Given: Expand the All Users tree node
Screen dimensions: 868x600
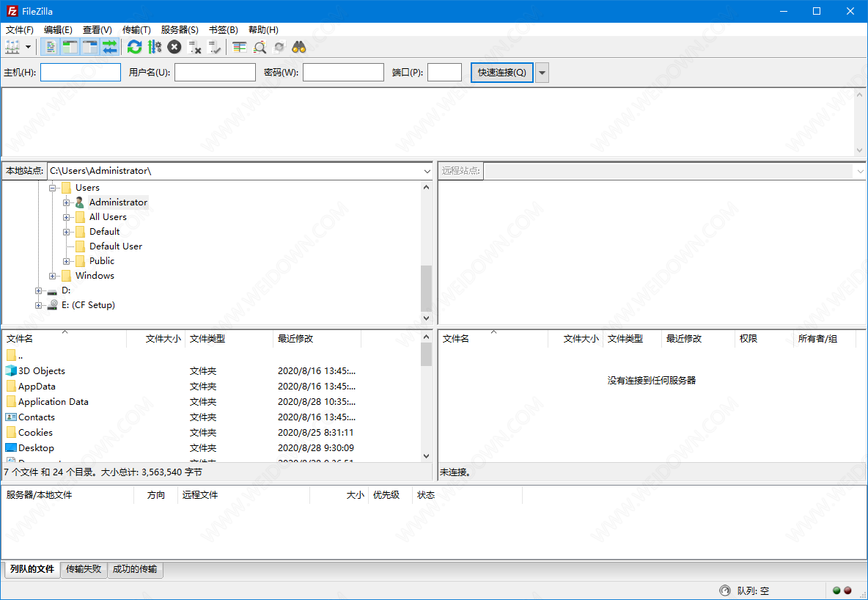Looking at the screenshot, I should point(66,217).
